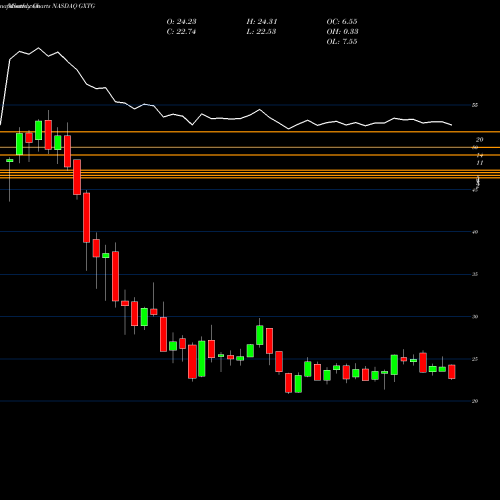Click the 25 price axis label
Viewport: 500px width, 500px height.
pos(475,359)
